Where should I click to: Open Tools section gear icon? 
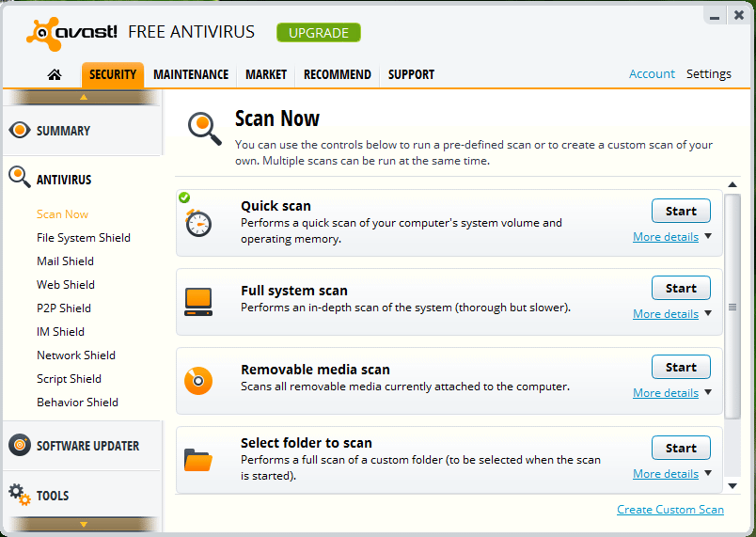click(x=19, y=494)
